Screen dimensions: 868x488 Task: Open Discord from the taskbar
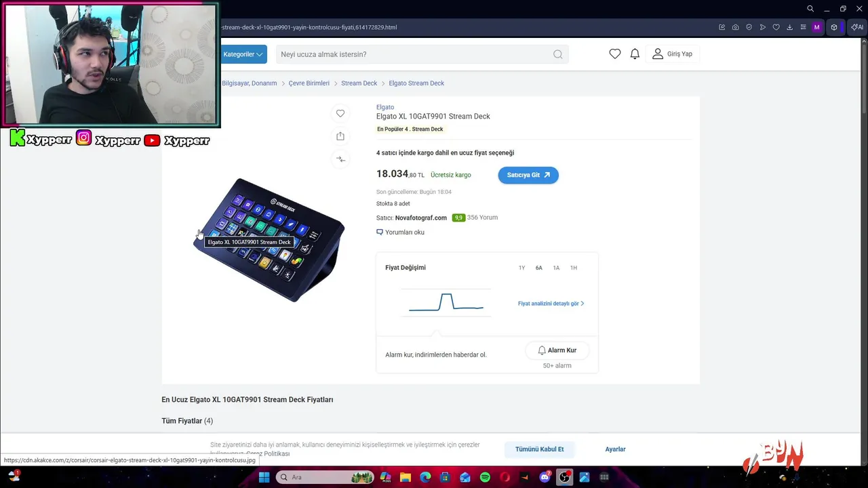[545, 477]
